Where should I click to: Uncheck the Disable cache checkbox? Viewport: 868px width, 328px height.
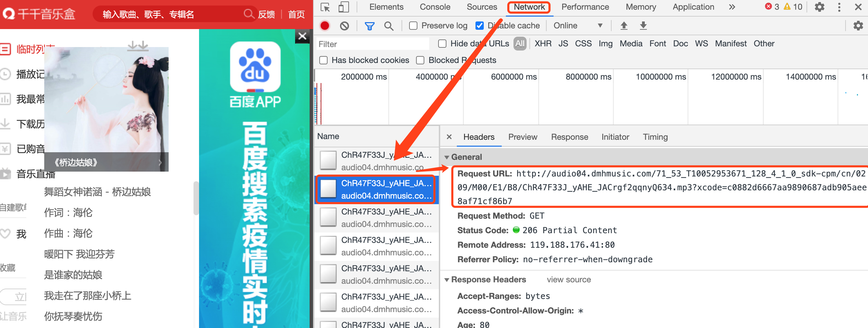(x=480, y=26)
